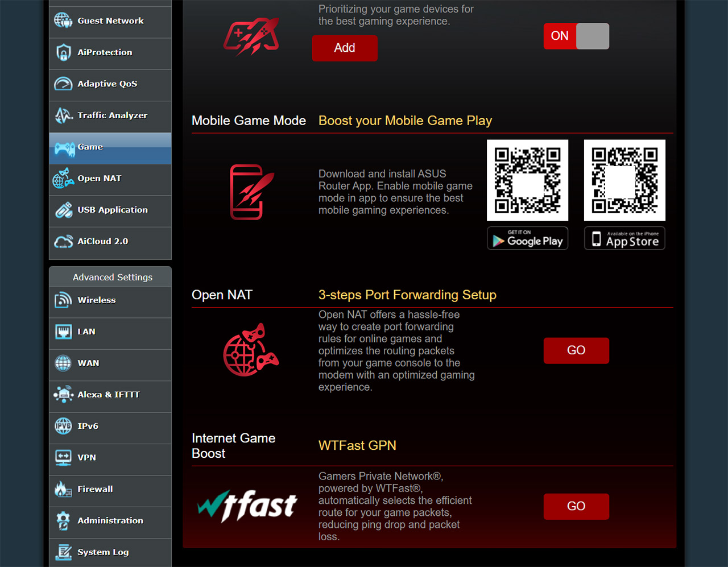728x567 pixels.
Task: Click the Game controller icon in the sidebar
Action: pos(64,148)
